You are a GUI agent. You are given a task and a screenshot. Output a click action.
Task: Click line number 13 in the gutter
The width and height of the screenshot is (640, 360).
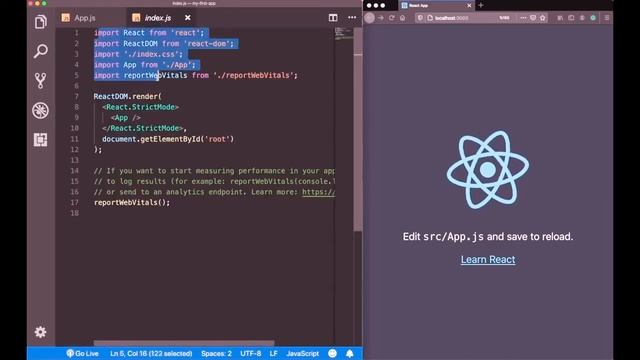75,160
